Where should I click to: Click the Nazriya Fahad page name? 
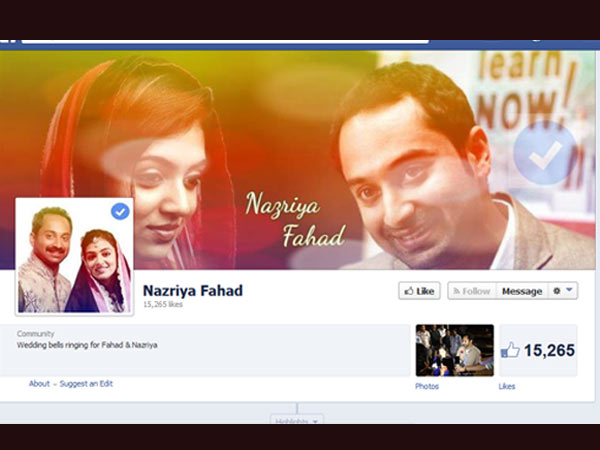coord(193,290)
